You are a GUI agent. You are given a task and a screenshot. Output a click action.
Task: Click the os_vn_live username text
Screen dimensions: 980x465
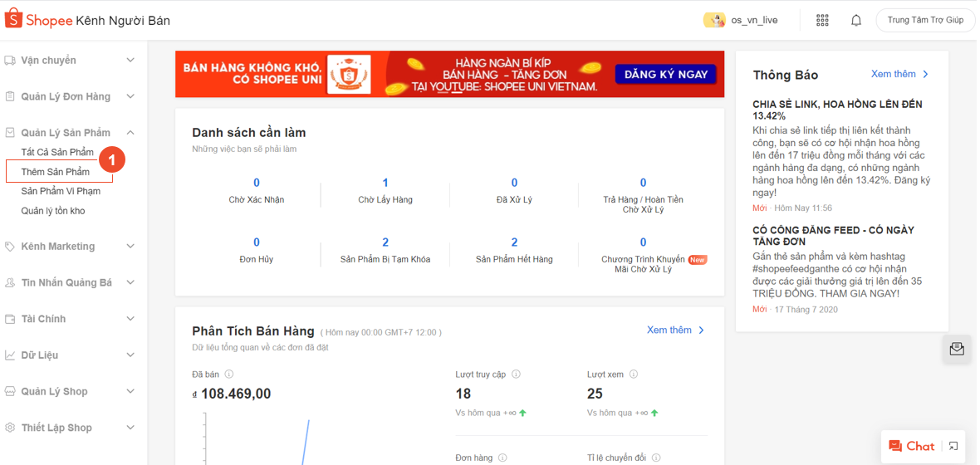(x=754, y=20)
